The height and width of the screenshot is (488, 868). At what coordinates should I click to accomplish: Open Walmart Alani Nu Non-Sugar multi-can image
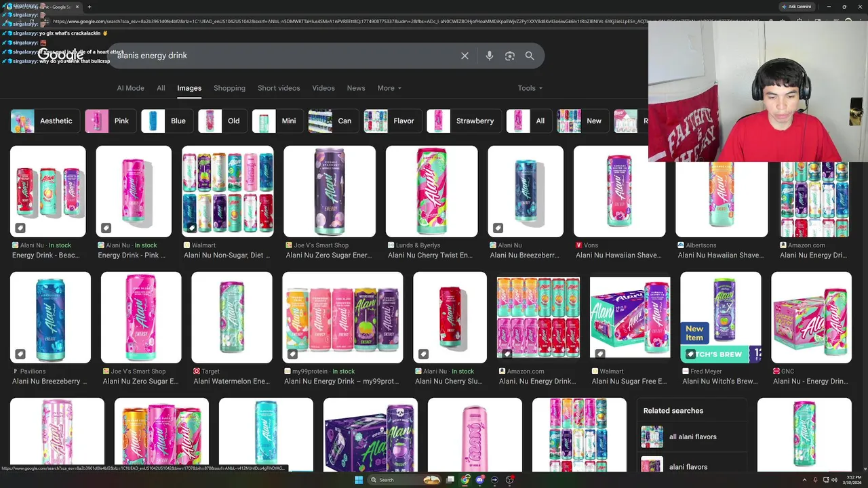click(x=228, y=192)
